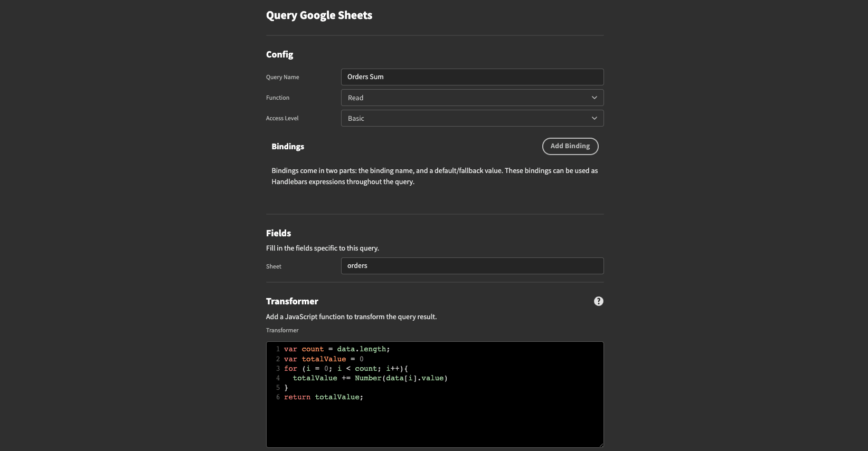Click the 'Query Name' label
Viewport: 868px width, 451px height.
pyautogui.click(x=282, y=77)
